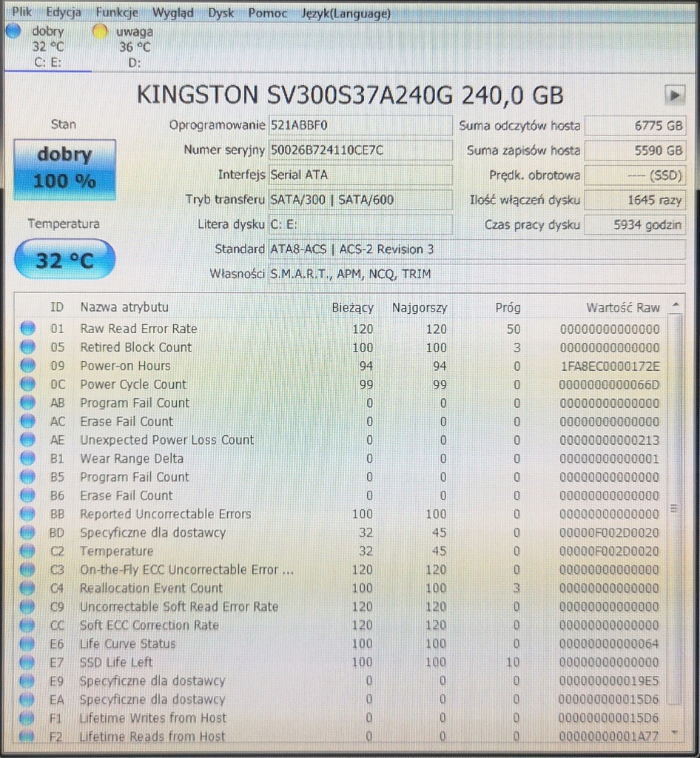700x758 pixels.
Task: Click the attribute list scrollbar thumb
Action: coord(674,509)
